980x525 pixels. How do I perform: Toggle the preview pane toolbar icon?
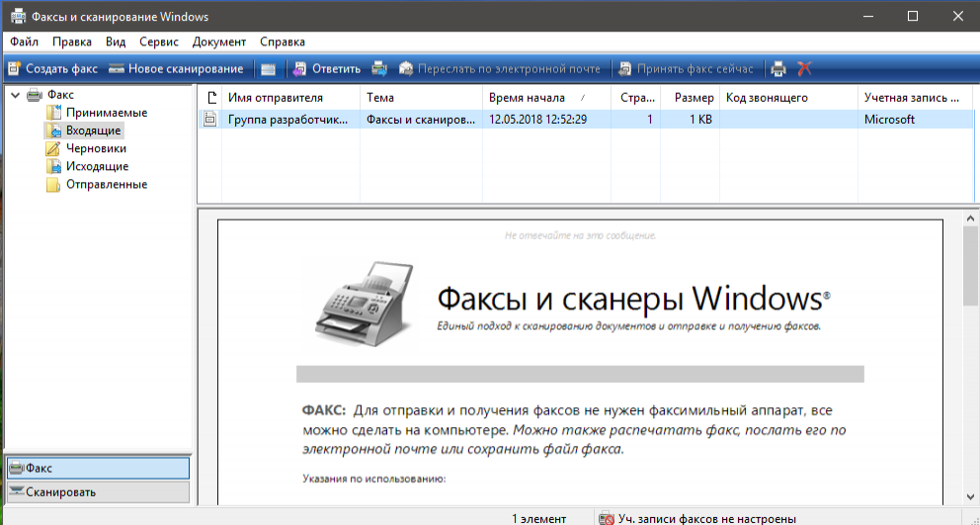(x=268, y=69)
